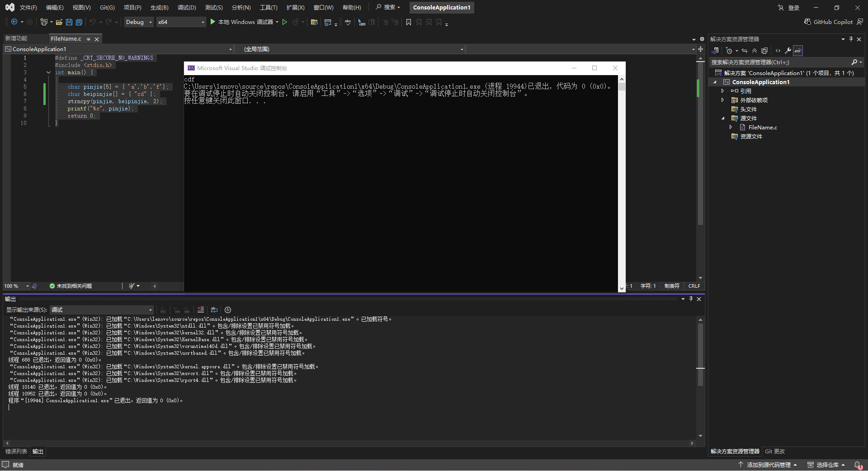Click the Show All Files icon
868x471 pixels.
tap(764, 51)
